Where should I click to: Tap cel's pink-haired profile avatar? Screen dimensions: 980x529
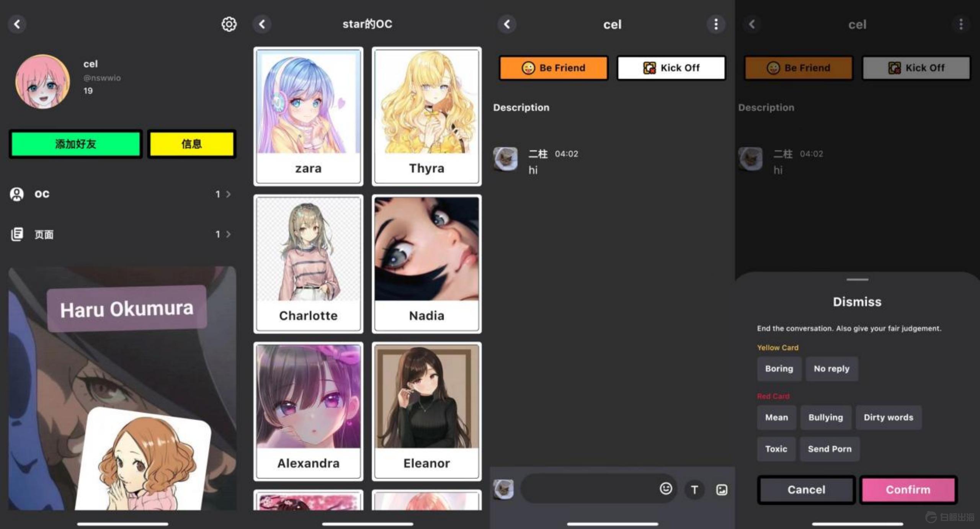click(42, 82)
